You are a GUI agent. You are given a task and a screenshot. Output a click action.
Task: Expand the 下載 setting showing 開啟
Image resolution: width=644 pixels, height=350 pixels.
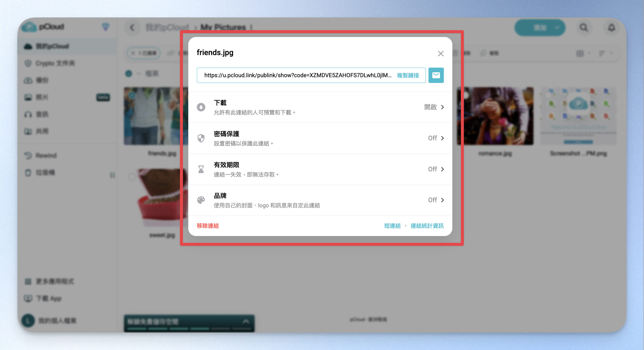coord(320,107)
